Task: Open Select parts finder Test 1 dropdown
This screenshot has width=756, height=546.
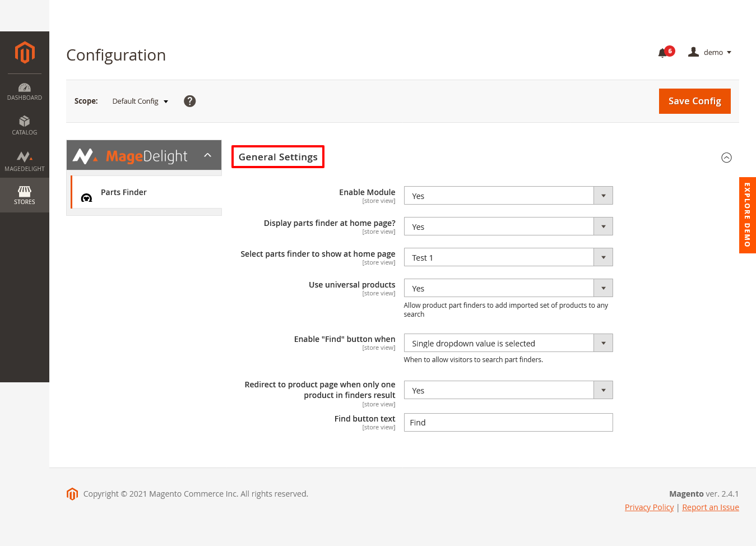Action: pyautogui.click(x=508, y=257)
